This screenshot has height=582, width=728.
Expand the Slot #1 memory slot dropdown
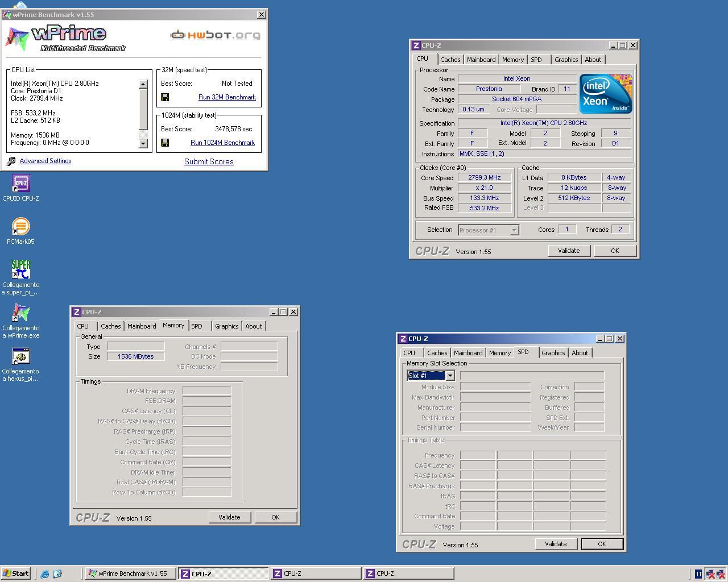pyautogui.click(x=450, y=376)
